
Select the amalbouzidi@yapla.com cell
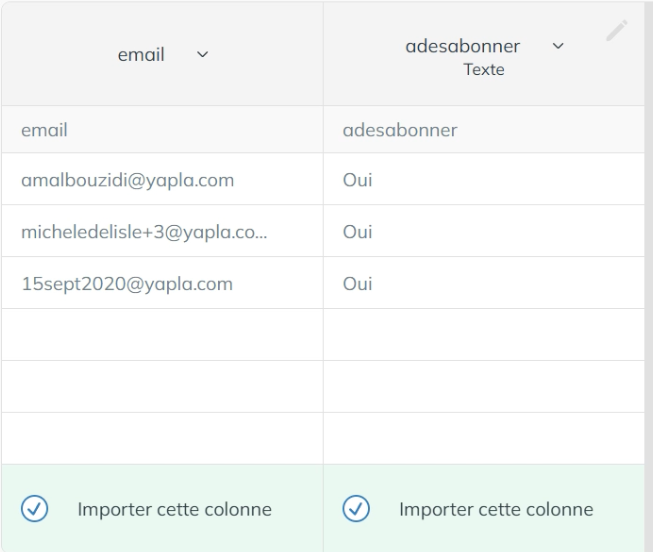coord(162,179)
